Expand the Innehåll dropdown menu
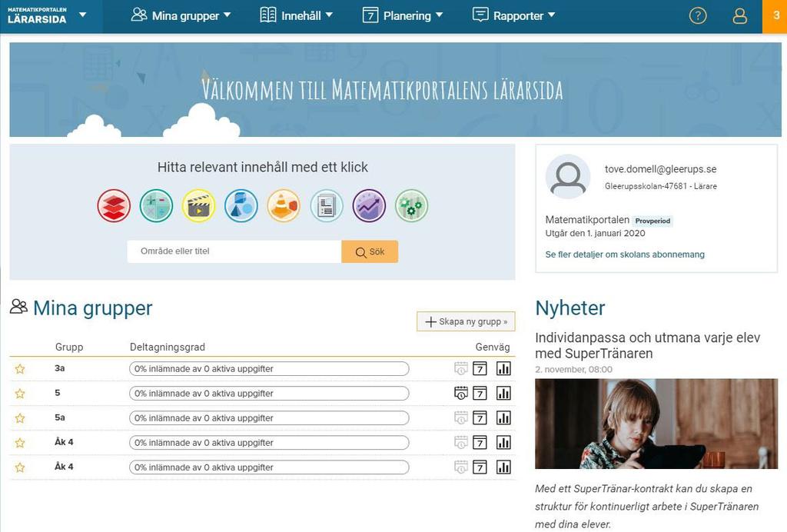Image resolution: width=787 pixels, height=532 pixels. coord(296,15)
